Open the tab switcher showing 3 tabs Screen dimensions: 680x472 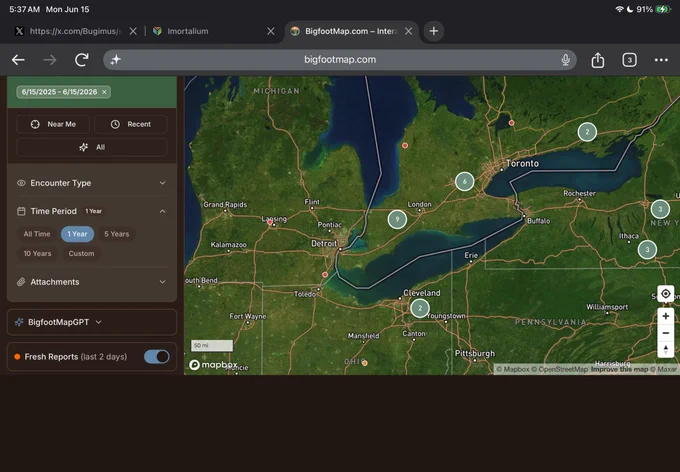tap(629, 60)
